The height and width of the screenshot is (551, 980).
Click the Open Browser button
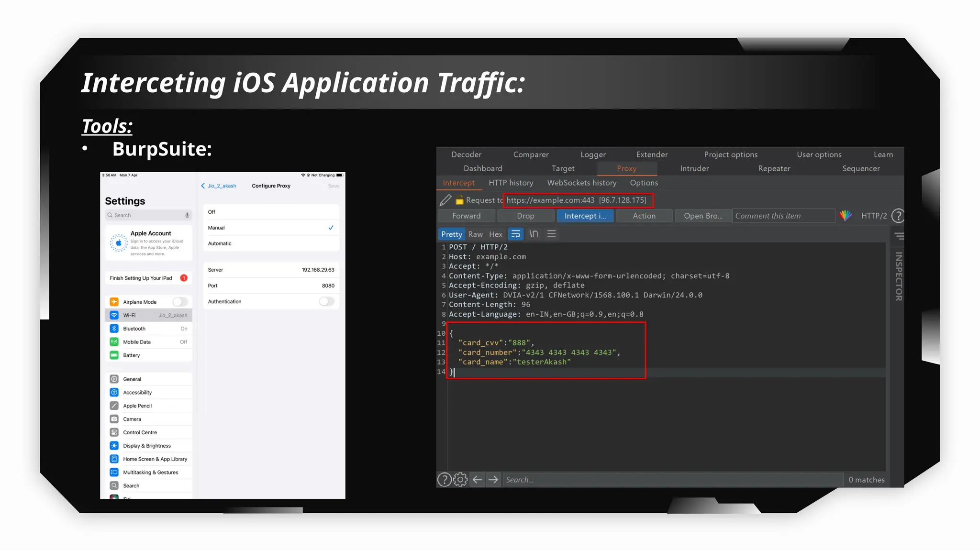click(x=703, y=216)
